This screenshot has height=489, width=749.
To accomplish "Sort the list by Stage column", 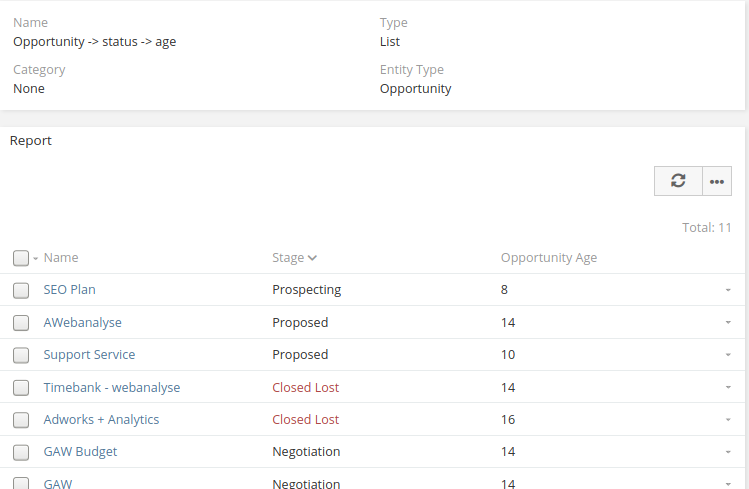I will [x=288, y=258].
